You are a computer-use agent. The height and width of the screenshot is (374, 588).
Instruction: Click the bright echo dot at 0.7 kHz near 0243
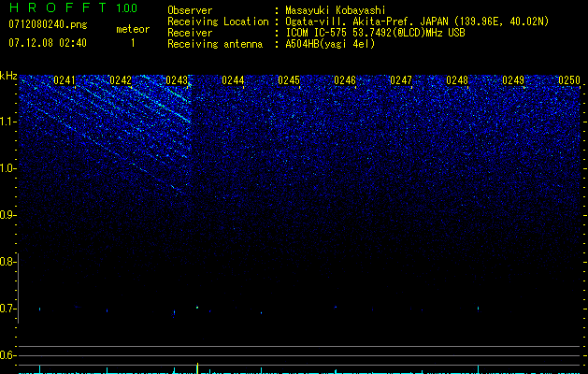click(197, 308)
